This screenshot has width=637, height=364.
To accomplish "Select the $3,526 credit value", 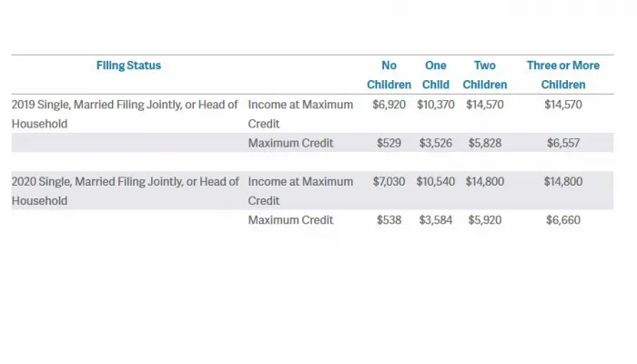I will [436, 143].
